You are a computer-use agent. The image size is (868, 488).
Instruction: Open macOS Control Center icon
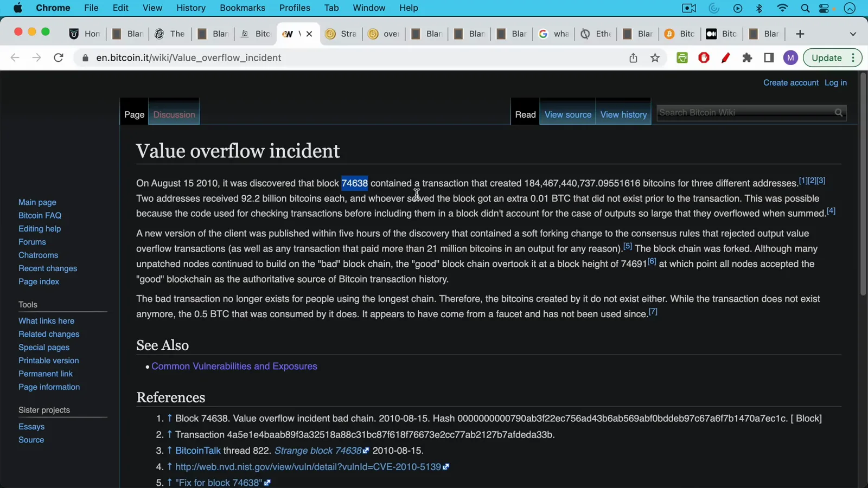pyautogui.click(x=824, y=8)
